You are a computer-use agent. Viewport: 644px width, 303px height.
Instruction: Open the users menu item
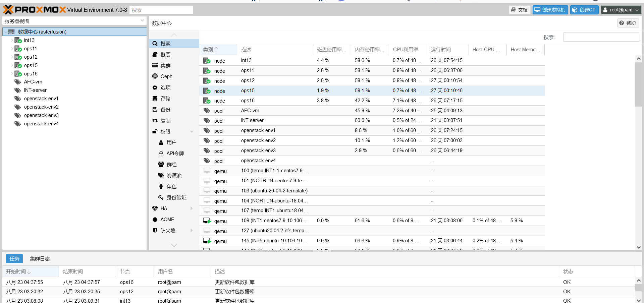[174, 142]
